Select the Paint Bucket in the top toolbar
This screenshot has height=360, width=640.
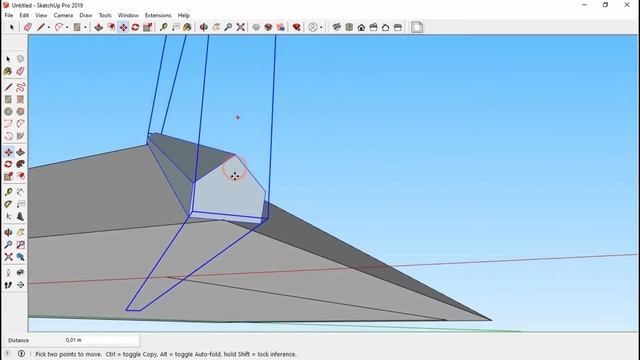(187, 27)
